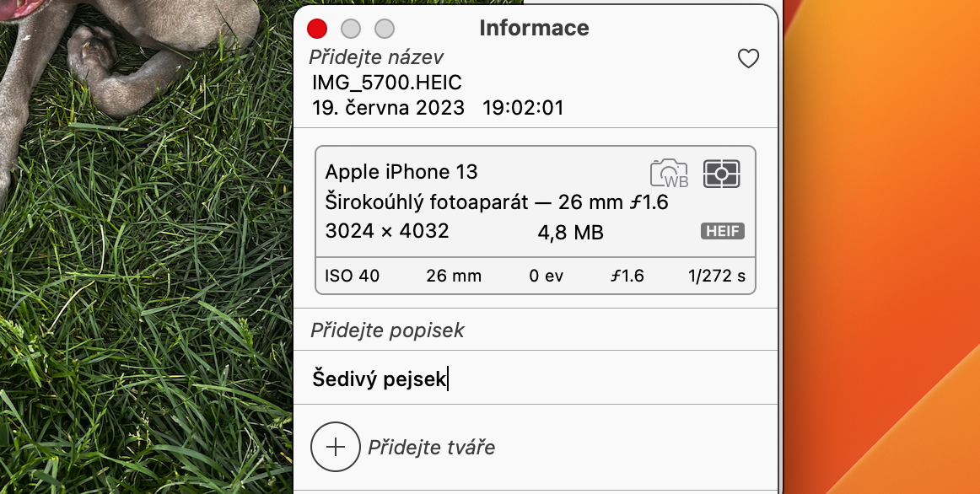This screenshot has width=980, height=494.
Task: Minimize the Informace window
Action: 351,29
